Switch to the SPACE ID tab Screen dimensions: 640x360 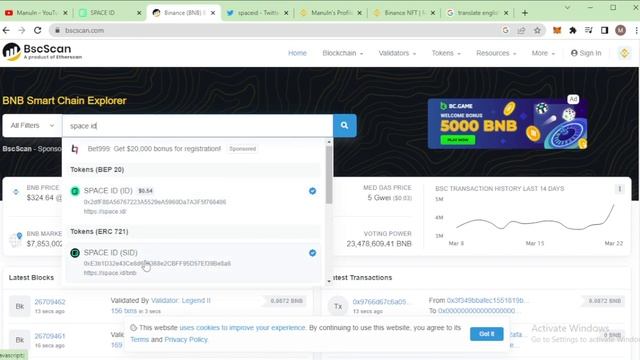click(109, 13)
